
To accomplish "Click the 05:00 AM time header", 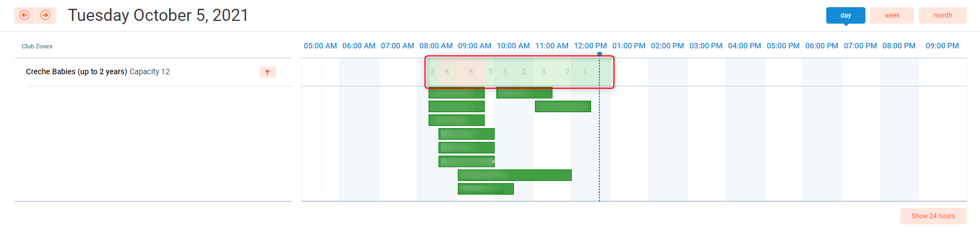I will [320, 46].
